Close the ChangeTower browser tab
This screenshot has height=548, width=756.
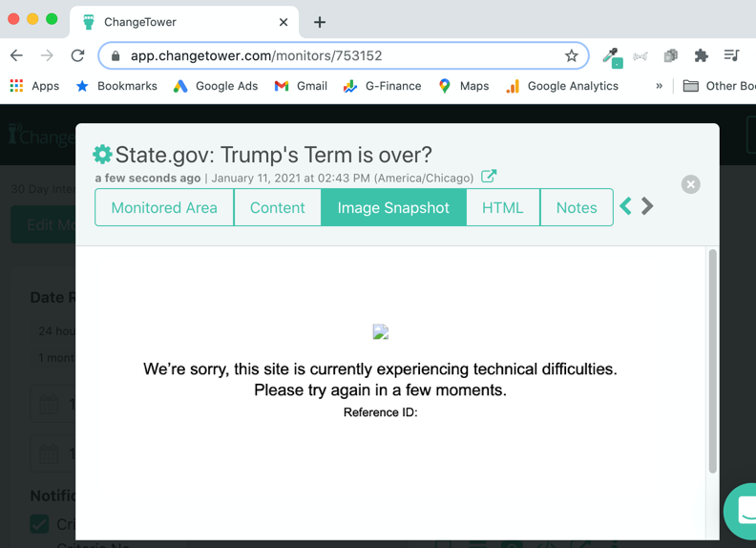point(283,22)
